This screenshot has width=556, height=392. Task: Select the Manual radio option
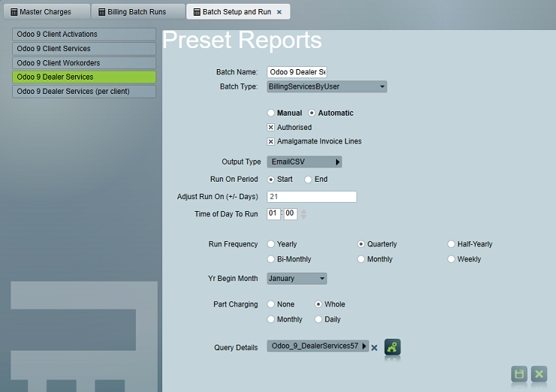(x=271, y=113)
